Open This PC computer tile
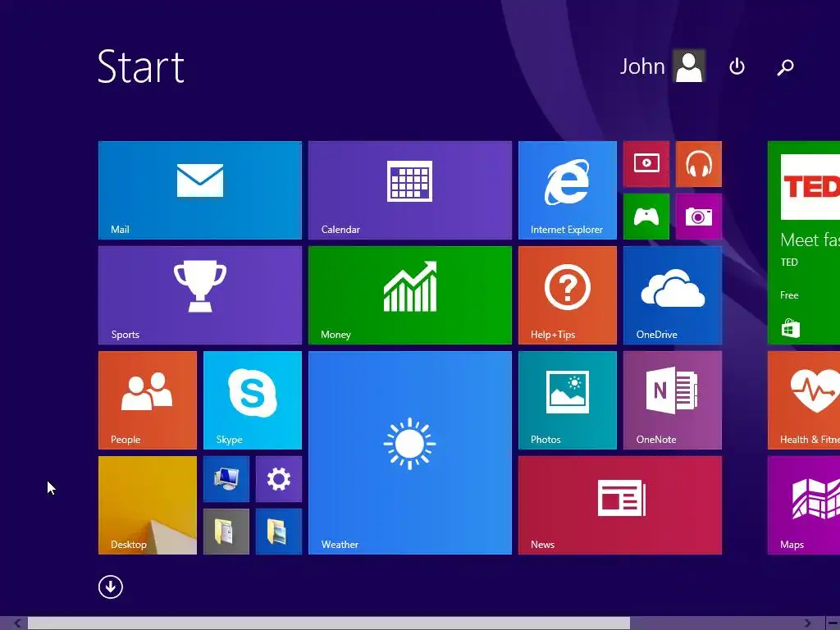Image resolution: width=840 pixels, height=630 pixels. click(x=226, y=479)
